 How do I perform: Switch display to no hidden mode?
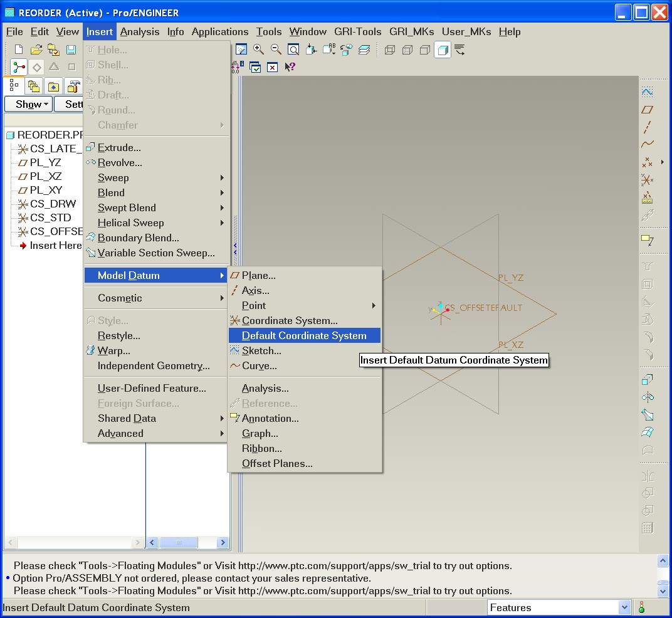[425, 50]
